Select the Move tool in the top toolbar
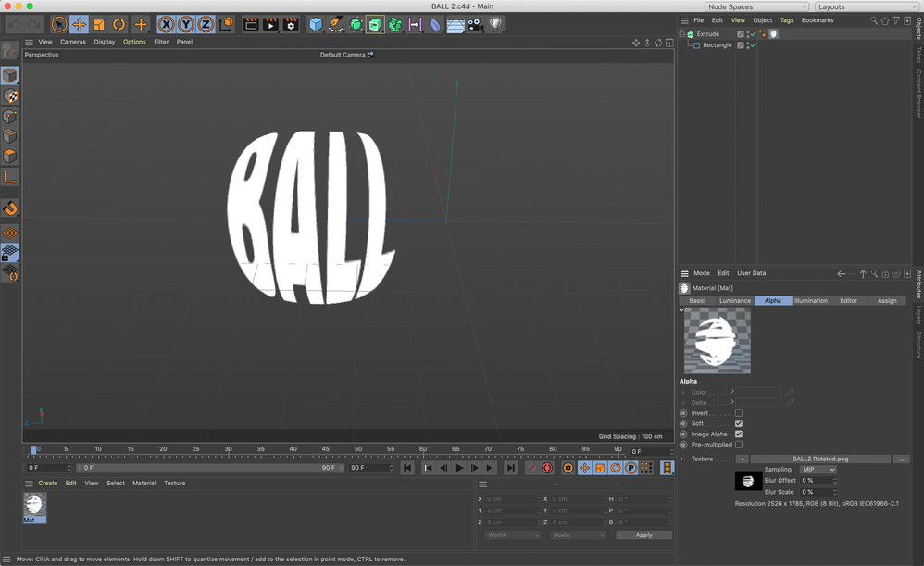The image size is (924, 566). 79,25
